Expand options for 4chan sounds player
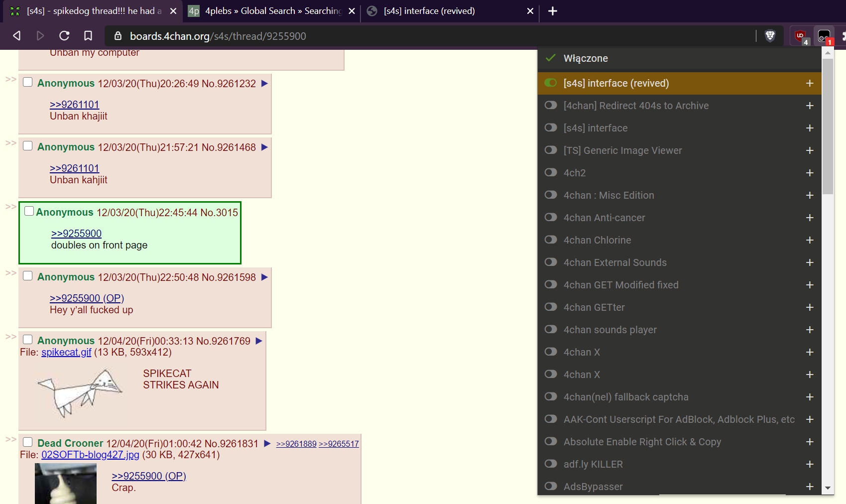The width and height of the screenshot is (846, 504). click(x=810, y=330)
